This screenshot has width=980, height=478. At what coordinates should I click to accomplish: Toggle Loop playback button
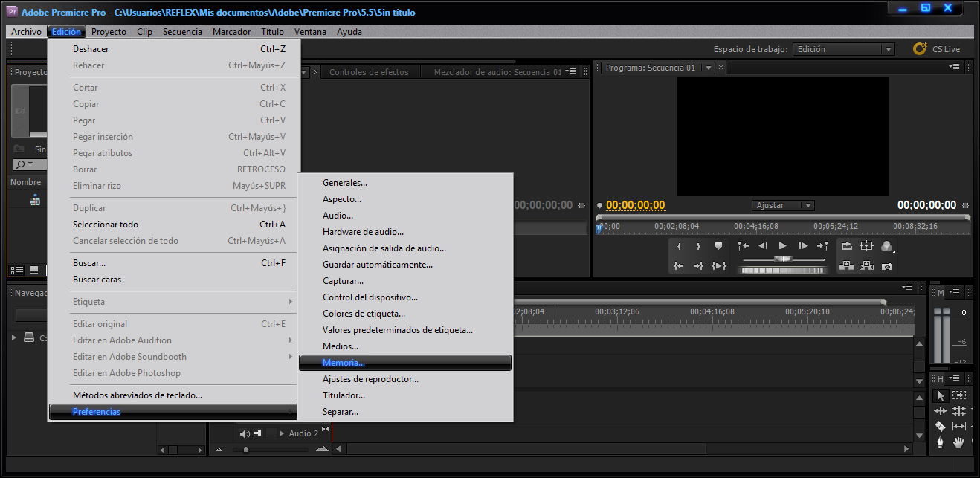click(847, 246)
